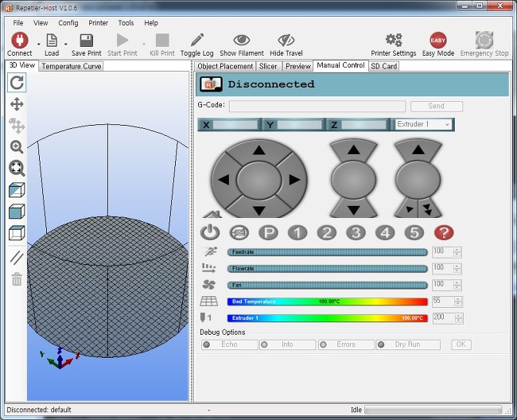Run custom script button 3

[356, 233]
